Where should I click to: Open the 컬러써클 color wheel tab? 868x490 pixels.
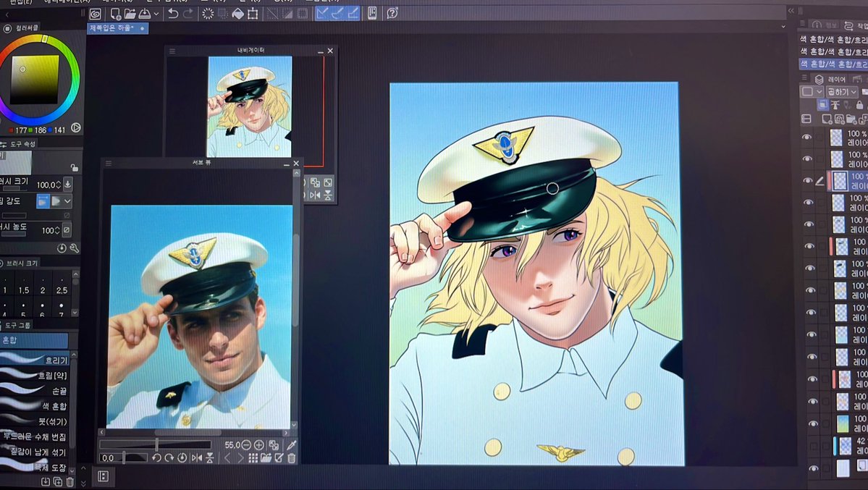tap(22, 28)
